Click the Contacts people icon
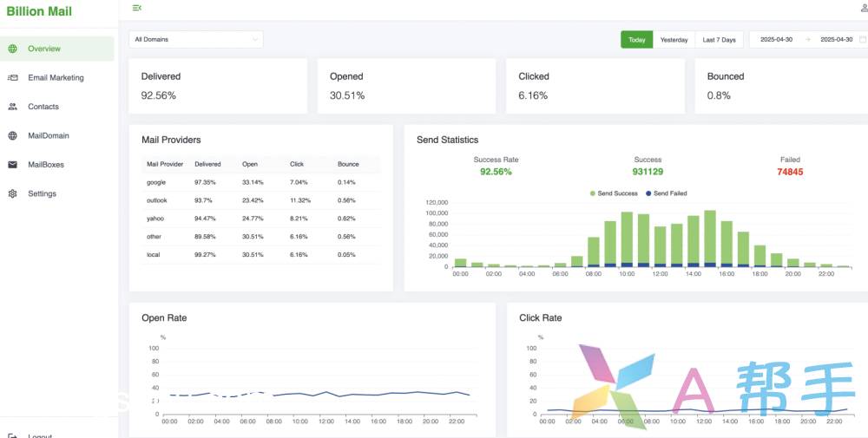Screen dimensions: 868x438 (12, 107)
